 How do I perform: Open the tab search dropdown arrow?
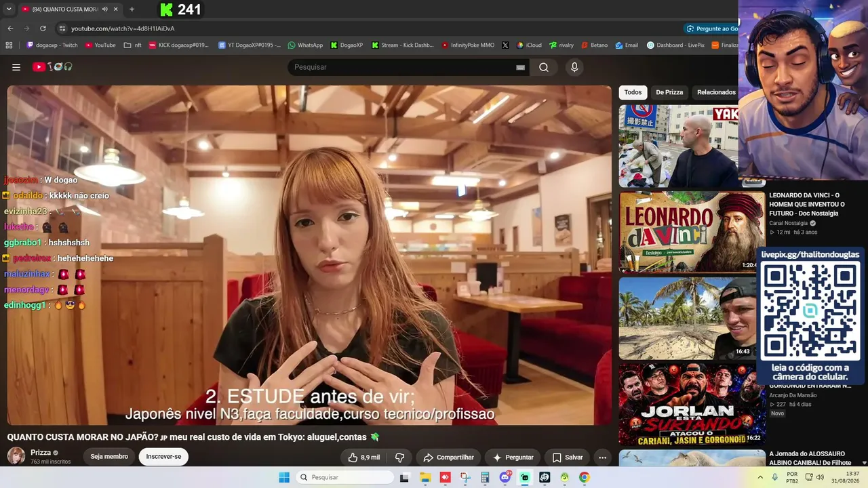coord(9,9)
